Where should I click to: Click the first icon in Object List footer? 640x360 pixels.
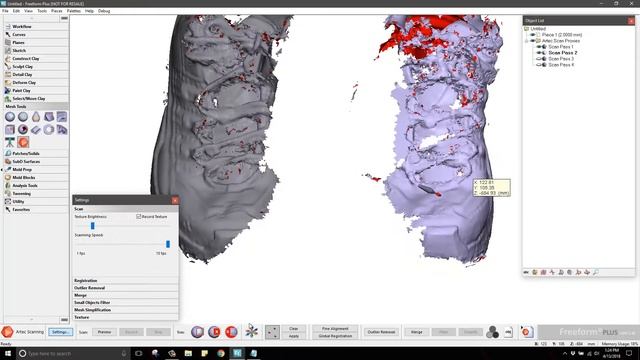526,272
